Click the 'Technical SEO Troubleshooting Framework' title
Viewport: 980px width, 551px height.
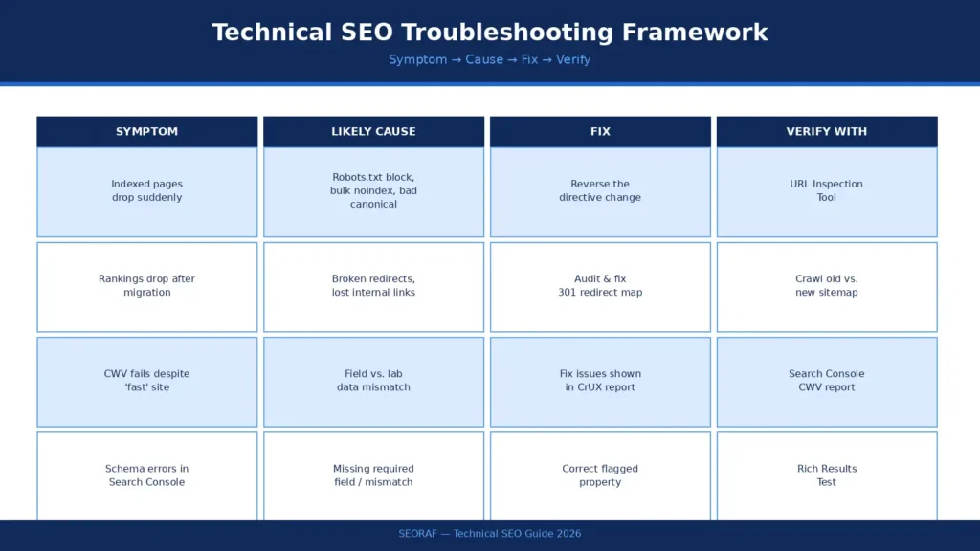pos(490,33)
